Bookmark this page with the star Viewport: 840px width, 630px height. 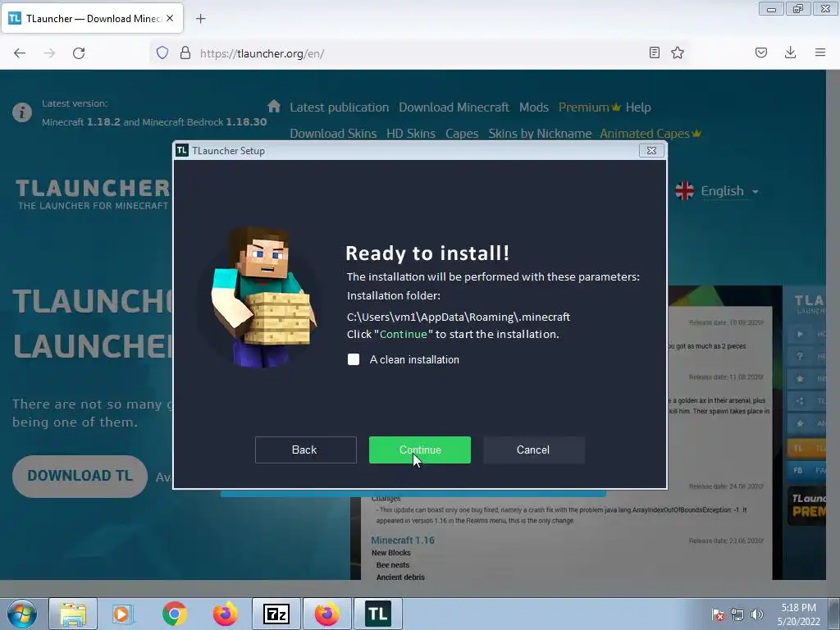tap(678, 52)
